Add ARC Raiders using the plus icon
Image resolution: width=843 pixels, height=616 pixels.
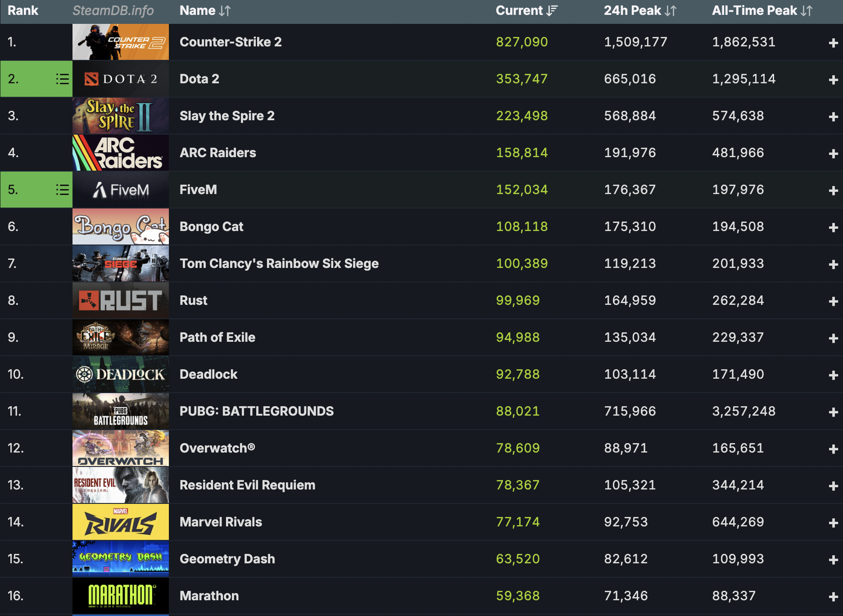(833, 154)
